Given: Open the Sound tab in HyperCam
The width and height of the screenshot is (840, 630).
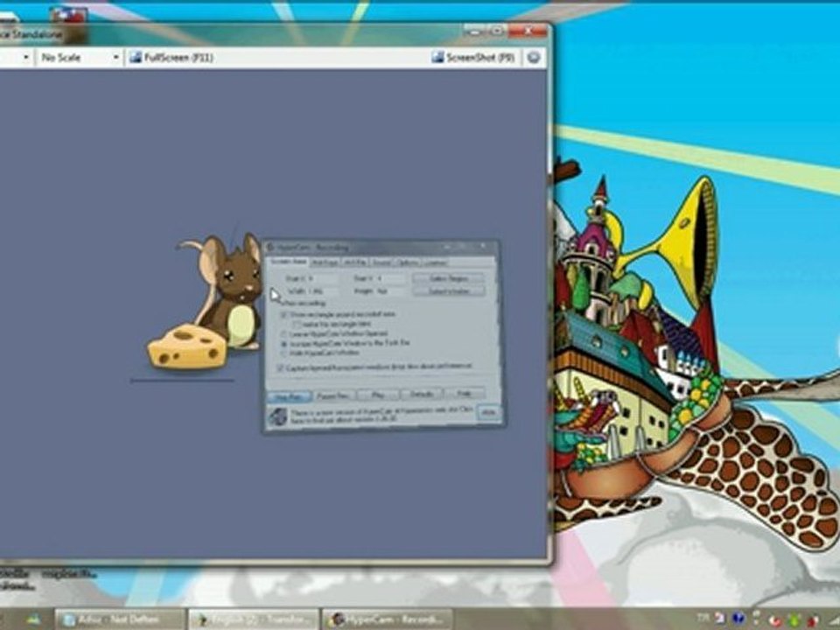Looking at the screenshot, I should (x=381, y=262).
